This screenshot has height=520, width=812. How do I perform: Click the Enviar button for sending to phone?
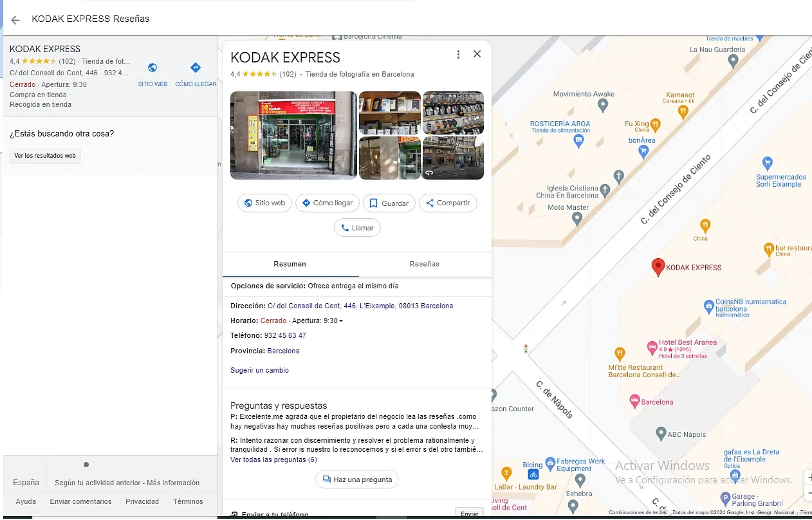(x=469, y=514)
